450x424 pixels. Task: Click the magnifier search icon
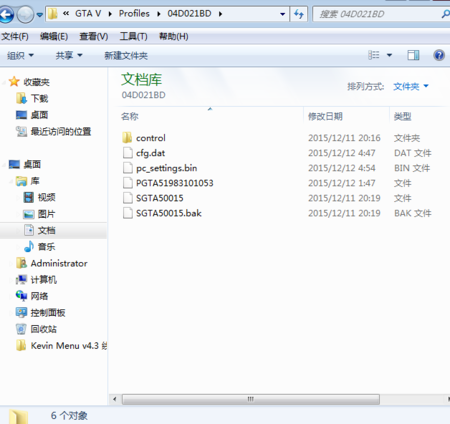pos(445,14)
